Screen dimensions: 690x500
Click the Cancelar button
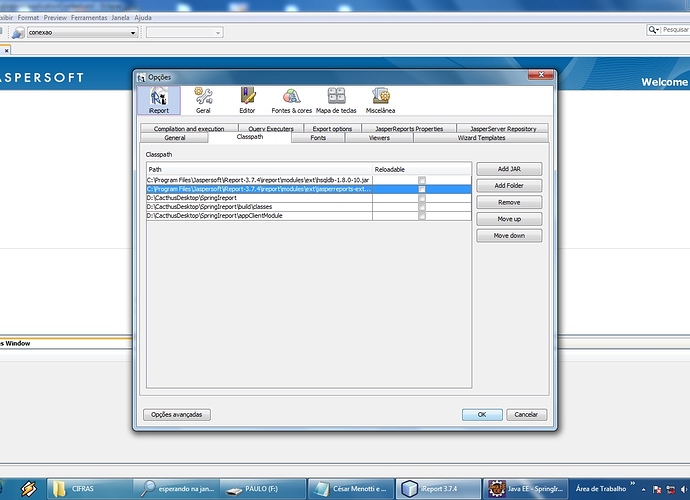tap(526, 415)
